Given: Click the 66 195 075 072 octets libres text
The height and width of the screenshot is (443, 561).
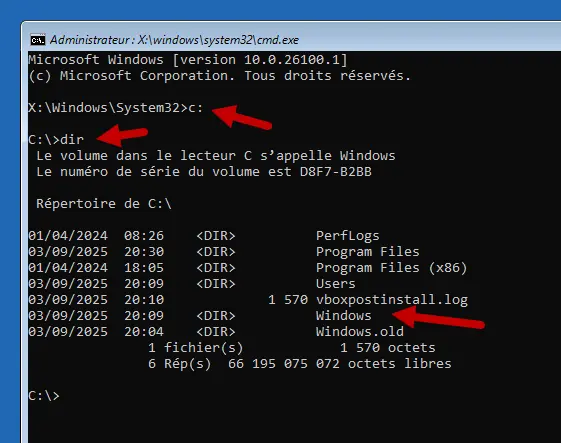Looking at the screenshot, I should (x=340, y=364).
